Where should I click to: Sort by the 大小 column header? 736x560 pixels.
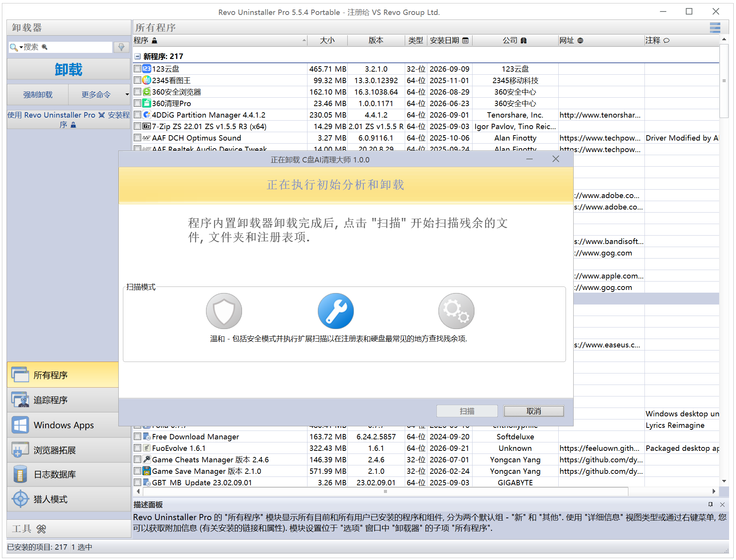click(x=327, y=40)
